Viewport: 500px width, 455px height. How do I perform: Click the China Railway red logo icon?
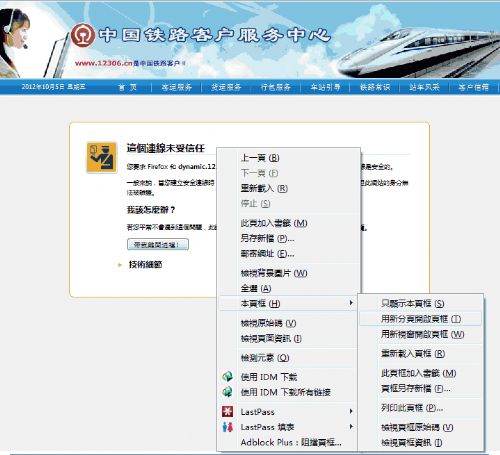pos(82,35)
